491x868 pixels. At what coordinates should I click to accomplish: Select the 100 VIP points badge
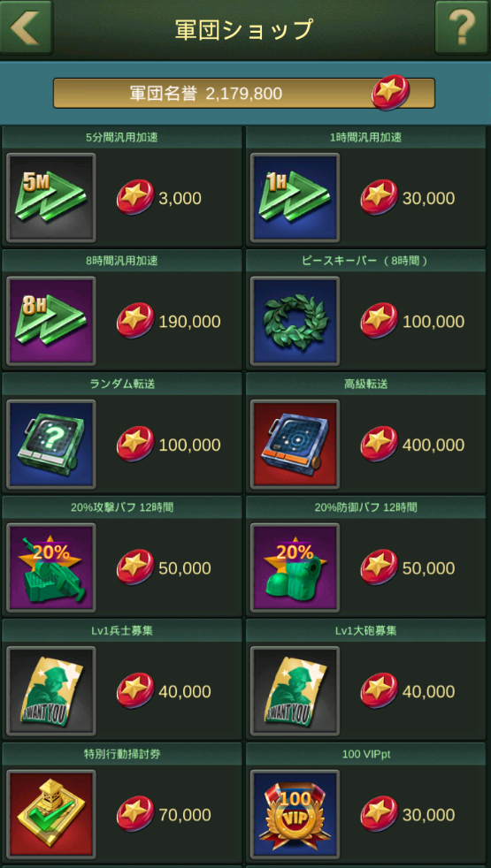pyautogui.click(x=295, y=816)
